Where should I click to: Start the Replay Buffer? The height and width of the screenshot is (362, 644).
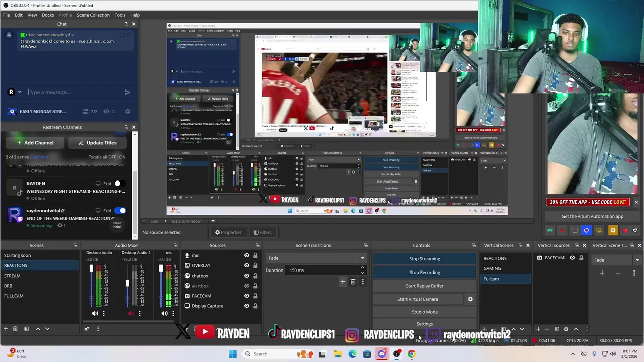424,286
